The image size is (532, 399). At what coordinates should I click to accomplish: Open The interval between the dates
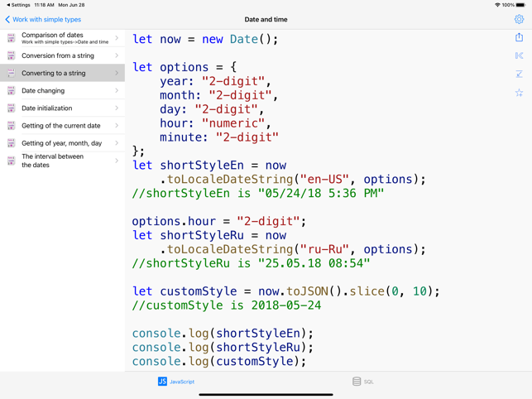(x=53, y=161)
